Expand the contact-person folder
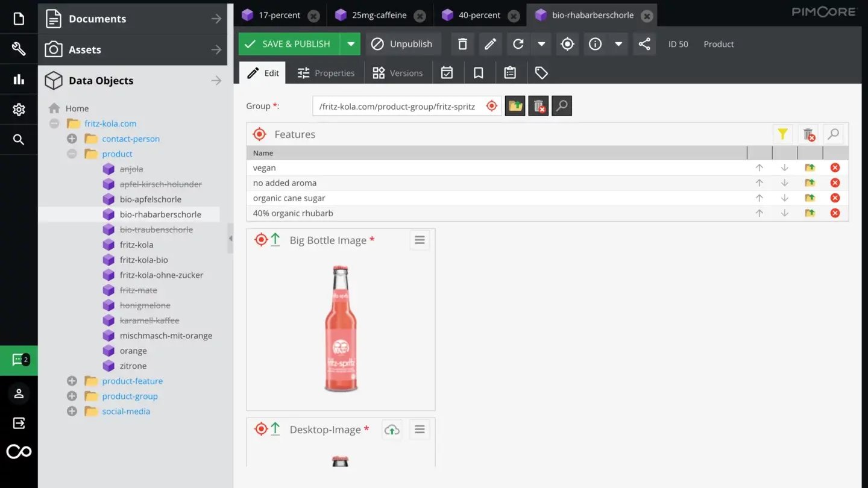Screen dimensions: 868x488 [72, 139]
